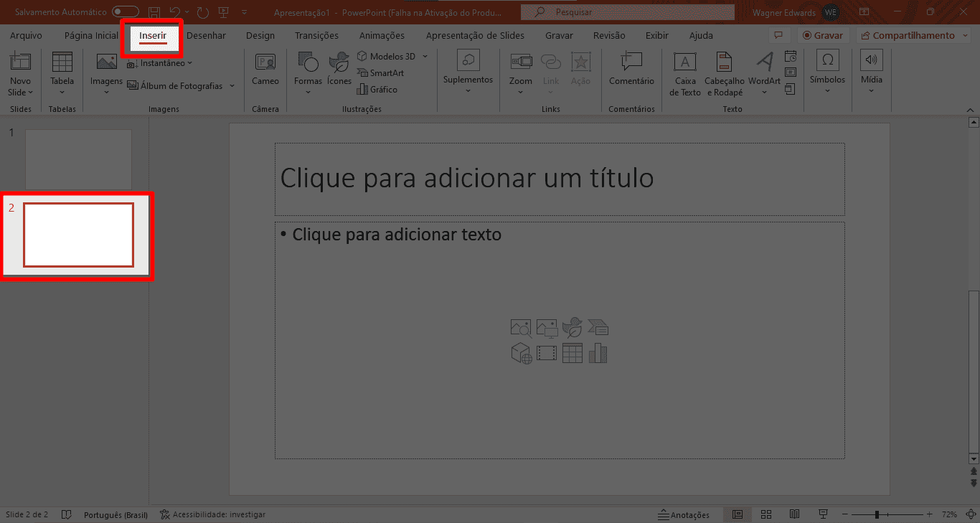980x523 pixels.
Task: Click the Undo arrow icon
Action: [174, 12]
